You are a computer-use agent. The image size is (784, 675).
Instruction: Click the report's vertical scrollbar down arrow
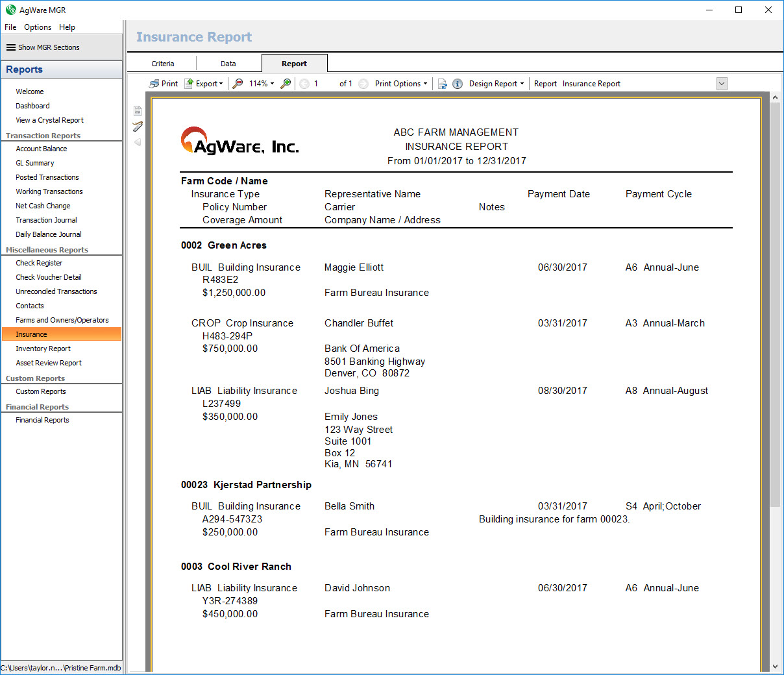click(775, 666)
